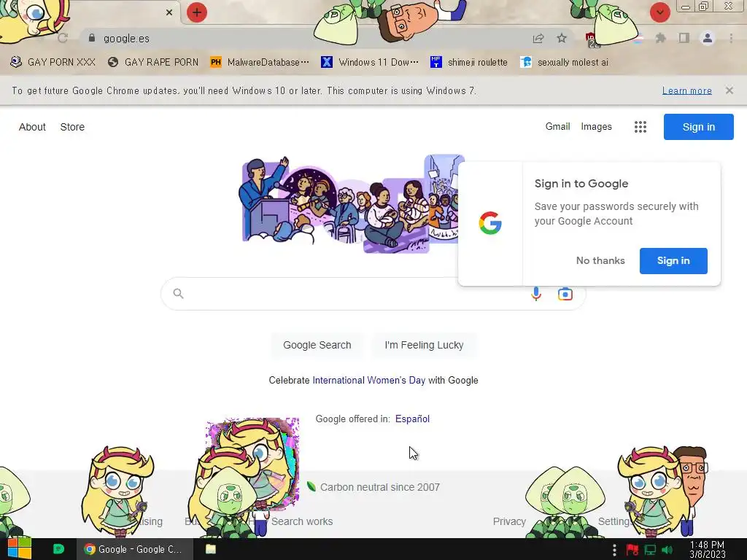This screenshot has width=747, height=560.
Task: Open the MalwareDatabase bookmark
Action: (x=260, y=63)
